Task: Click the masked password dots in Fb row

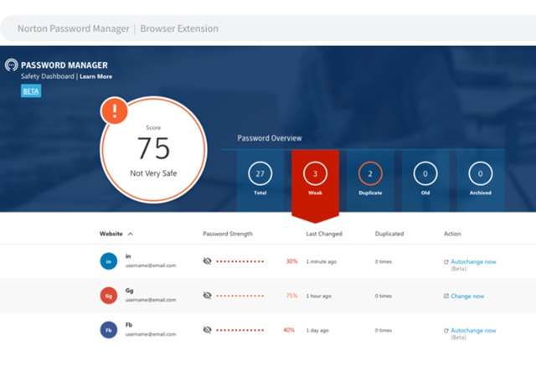Action: pos(240,331)
